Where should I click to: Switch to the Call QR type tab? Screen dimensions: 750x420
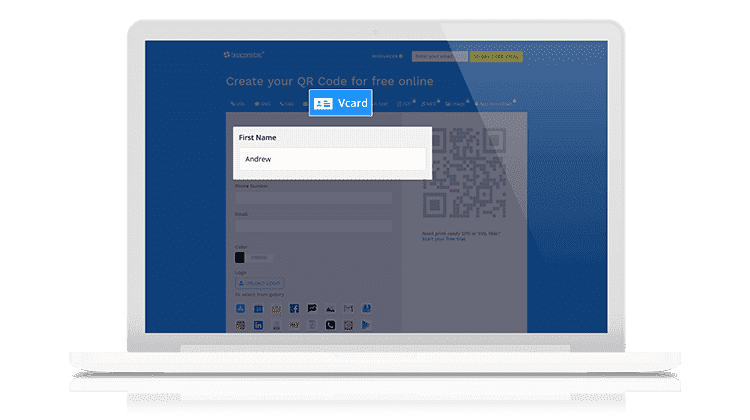287,104
